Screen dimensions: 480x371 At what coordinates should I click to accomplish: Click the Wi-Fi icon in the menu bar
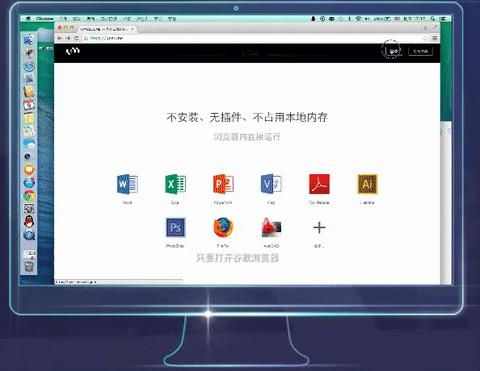pos(358,19)
